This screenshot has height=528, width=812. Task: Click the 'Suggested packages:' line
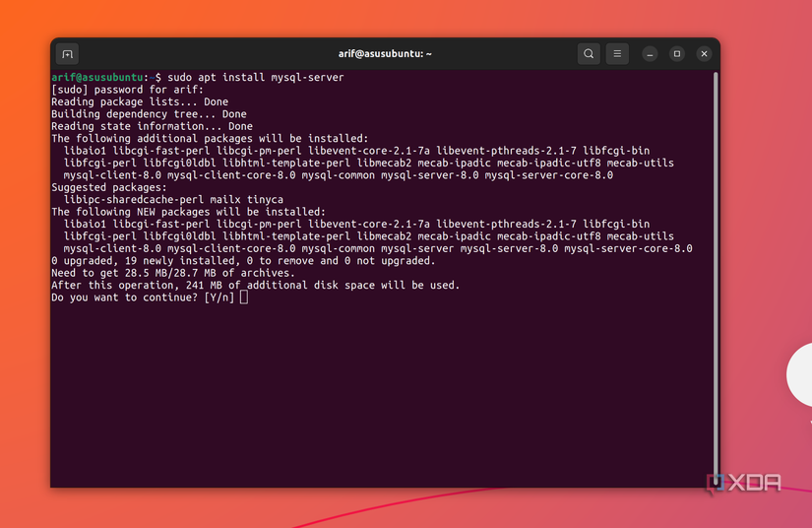tap(109, 187)
